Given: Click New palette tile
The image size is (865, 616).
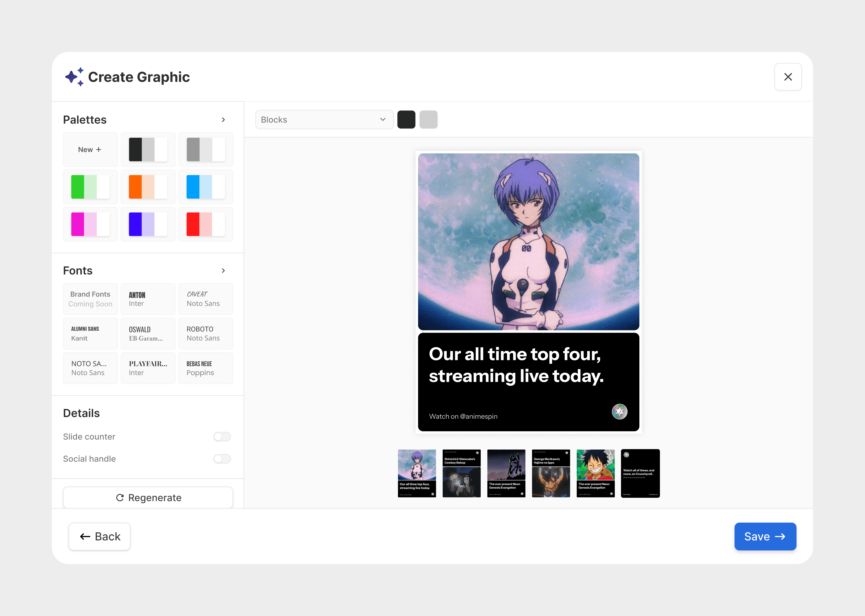Looking at the screenshot, I should (90, 149).
